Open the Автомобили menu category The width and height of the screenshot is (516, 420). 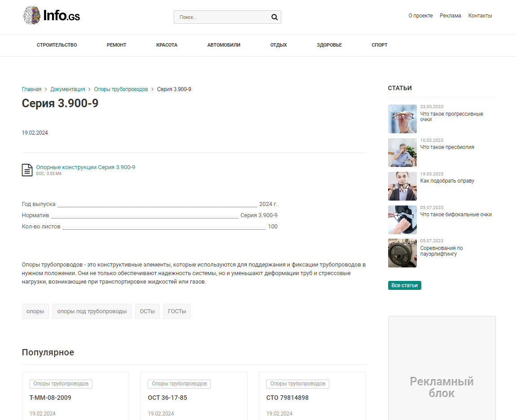click(223, 45)
